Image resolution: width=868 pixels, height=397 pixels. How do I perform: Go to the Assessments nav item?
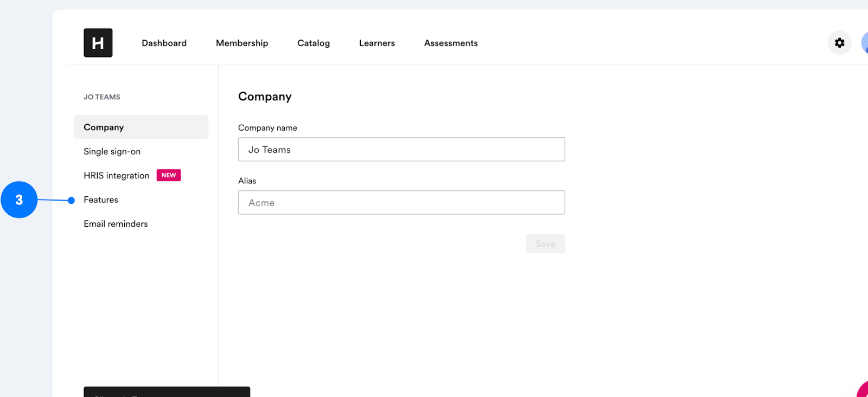pos(451,43)
